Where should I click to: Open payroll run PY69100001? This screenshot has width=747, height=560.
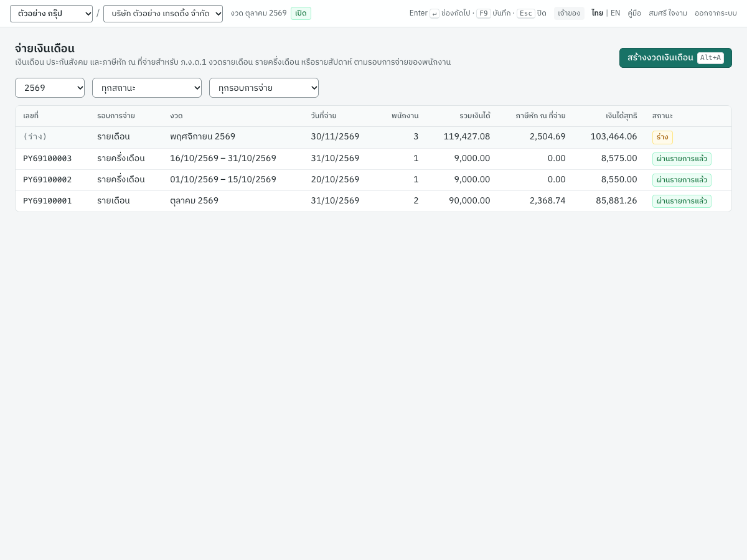[x=47, y=201]
